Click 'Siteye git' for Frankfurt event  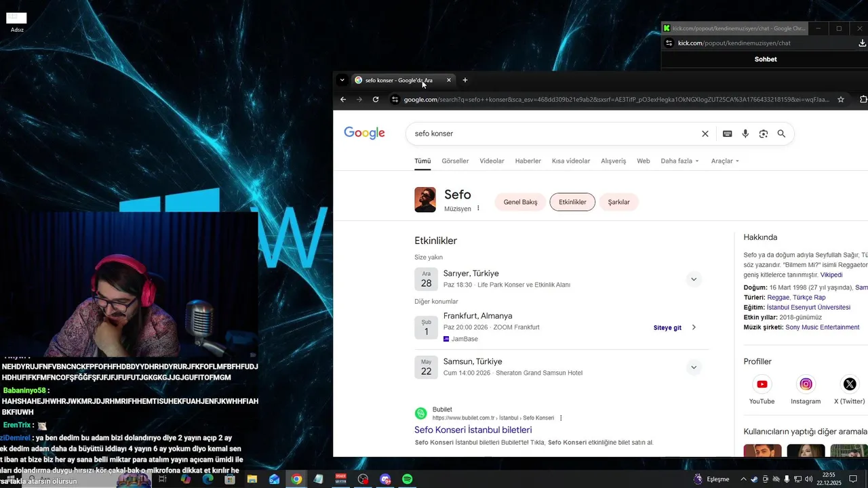coord(667,328)
